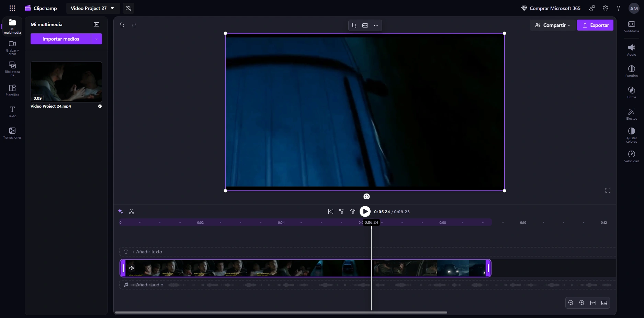Screen dimensions: 644x318
Task: Open the Efectos panel
Action: tap(632, 114)
